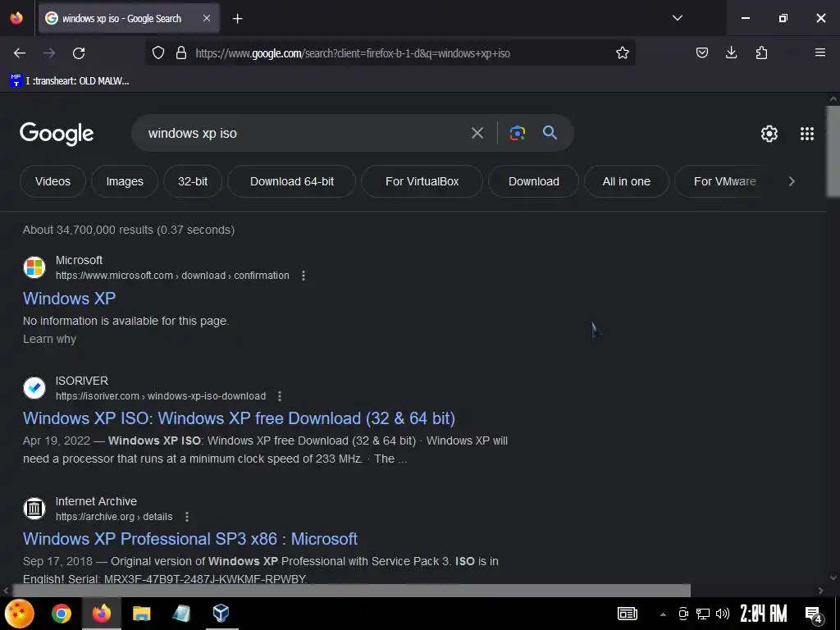Close the Google Search tab
840x630 pixels.
206,18
